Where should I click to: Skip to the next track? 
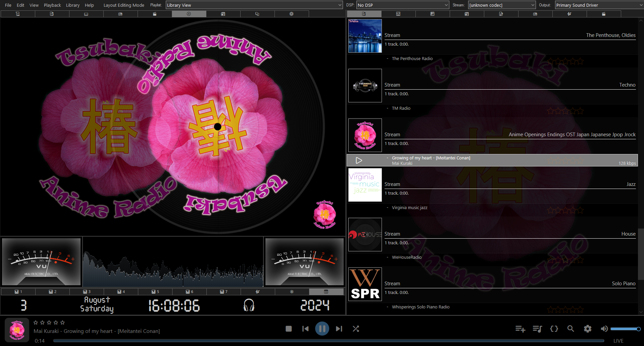(339, 329)
